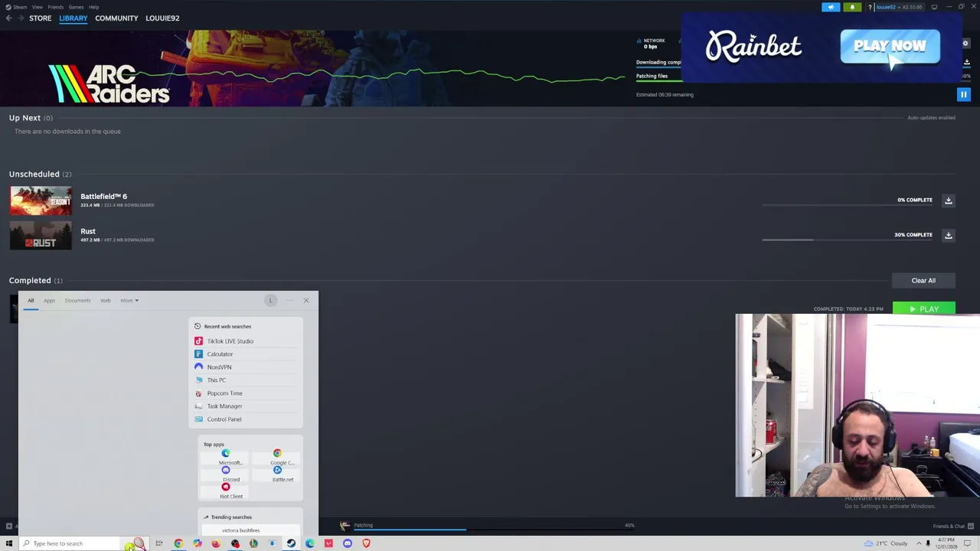The width and height of the screenshot is (980, 551).
Task: Open Control Panel from recent searches
Action: 245,419
